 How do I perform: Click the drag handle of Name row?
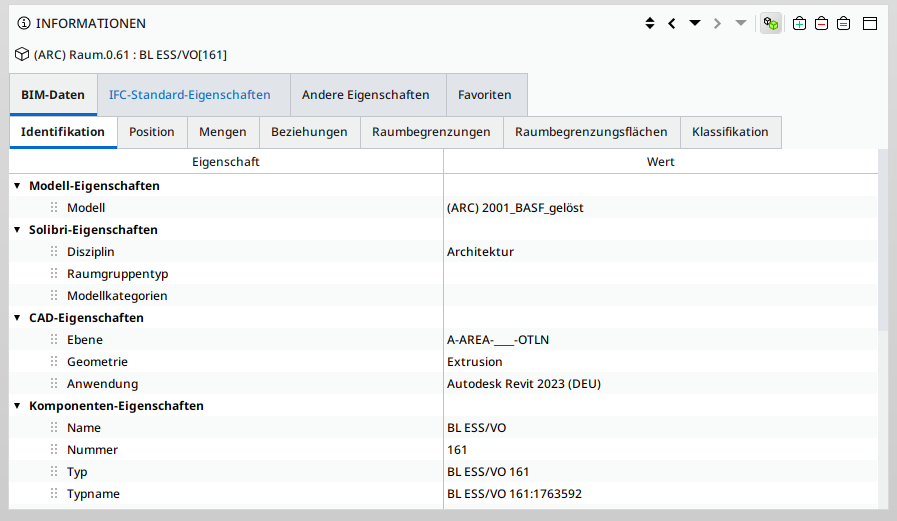[x=54, y=427]
